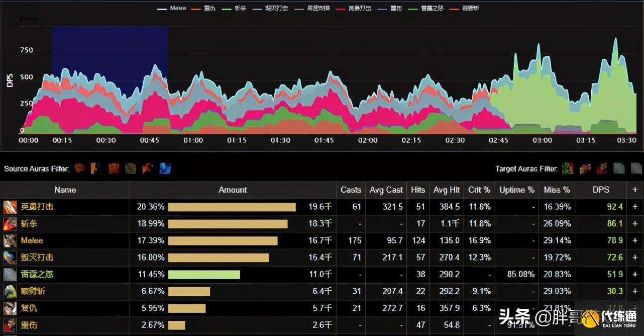The image size is (644, 336).
Task: Hide the 雷霆之怒 series via legend
Action: pyautogui.click(x=423, y=9)
